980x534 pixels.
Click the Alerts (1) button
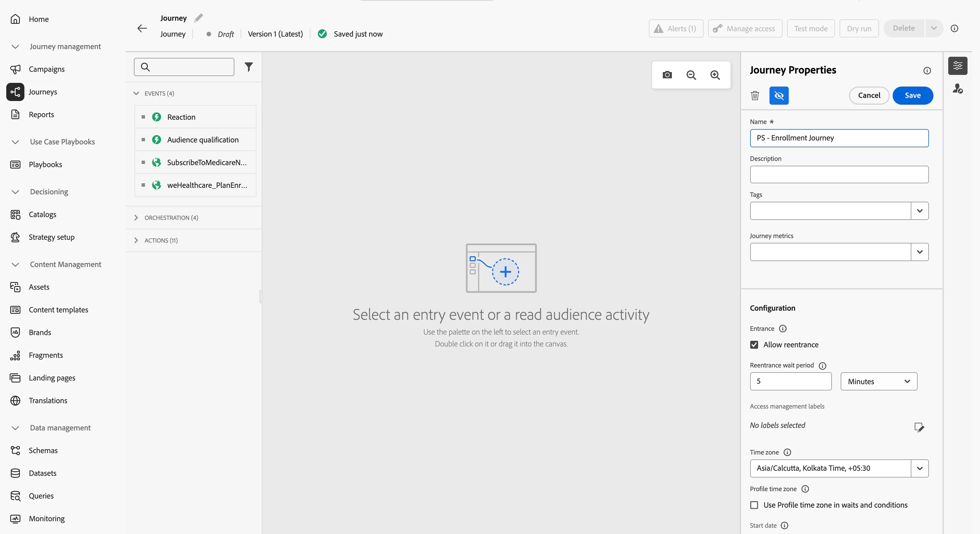[676, 29]
